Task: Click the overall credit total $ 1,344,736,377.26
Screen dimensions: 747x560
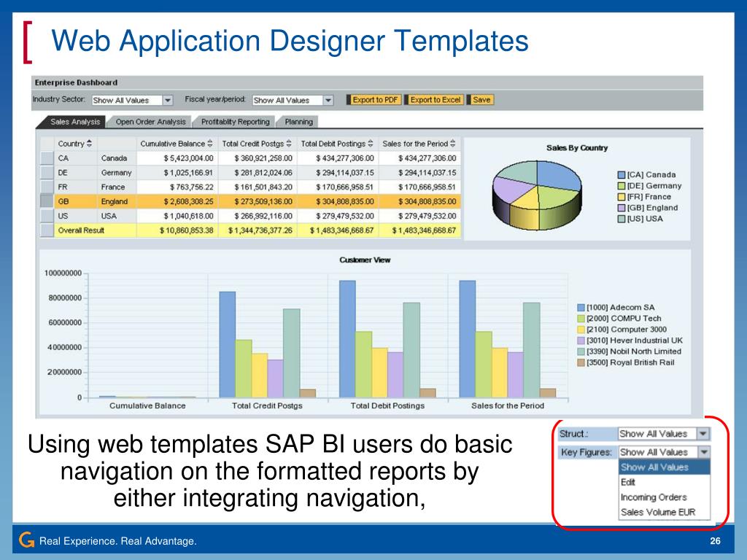Action: point(260,230)
